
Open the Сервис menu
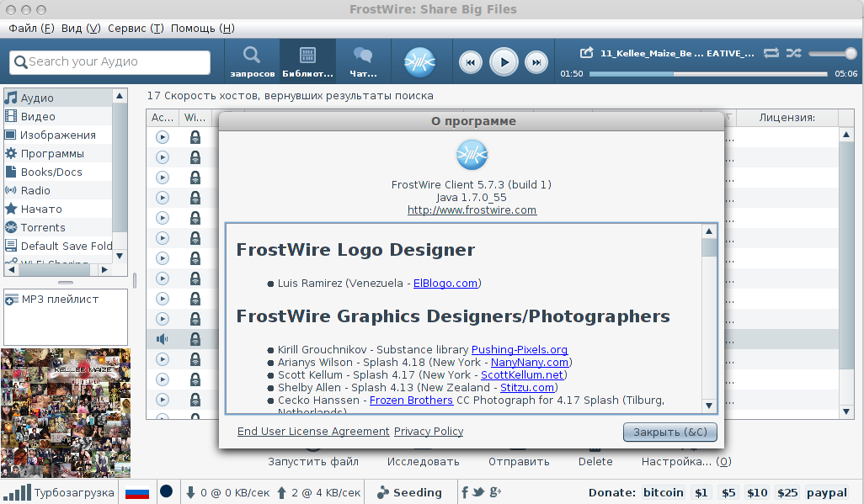point(136,28)
